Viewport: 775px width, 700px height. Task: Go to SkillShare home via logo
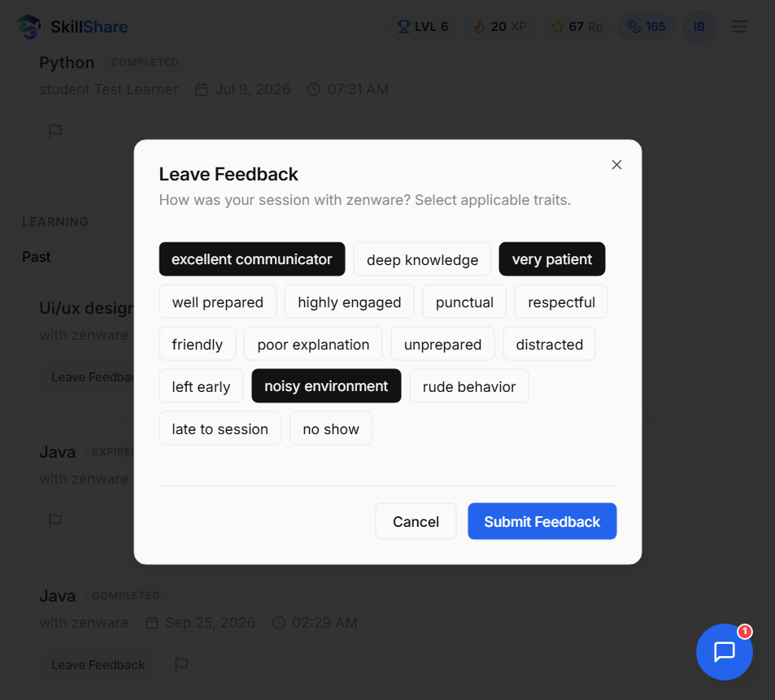pos(72,27)
